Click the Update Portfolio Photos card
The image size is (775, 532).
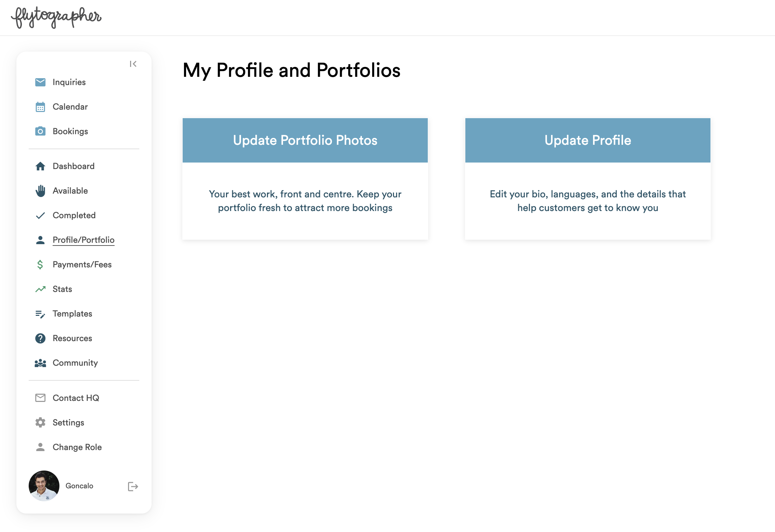[x=305, y=179]
